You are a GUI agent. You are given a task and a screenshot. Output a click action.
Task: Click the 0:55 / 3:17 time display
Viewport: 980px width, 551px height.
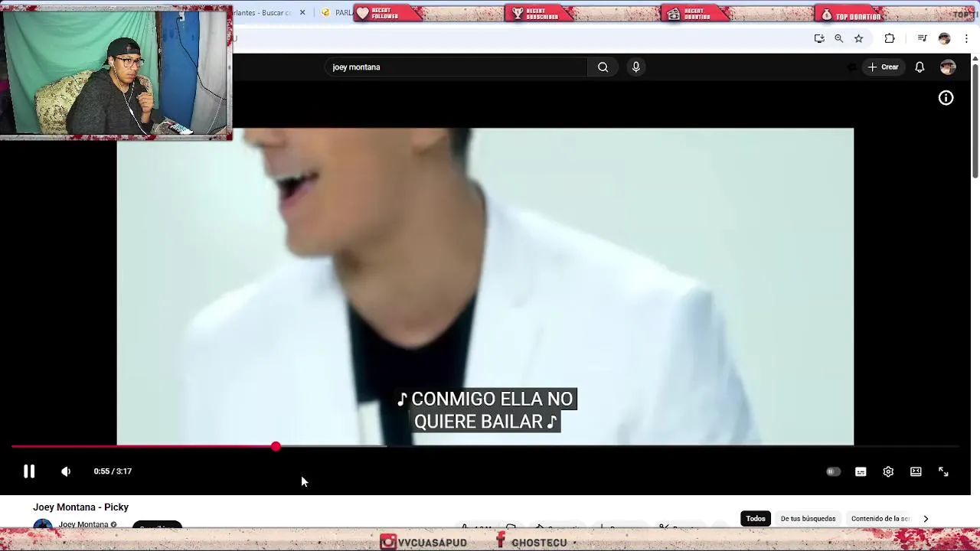113,471
